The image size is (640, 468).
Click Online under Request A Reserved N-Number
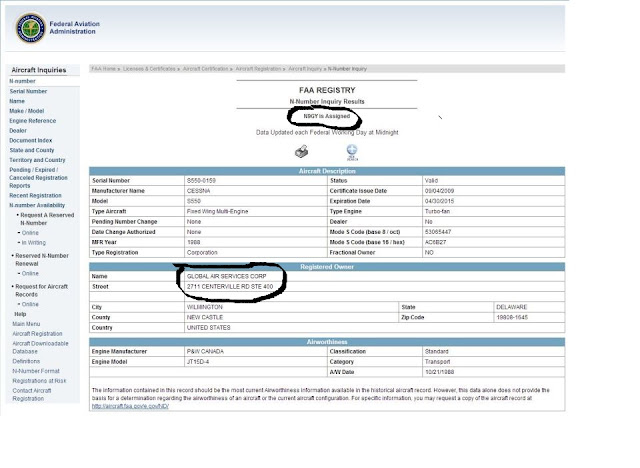pyautogui.click(x=30, y=233)
